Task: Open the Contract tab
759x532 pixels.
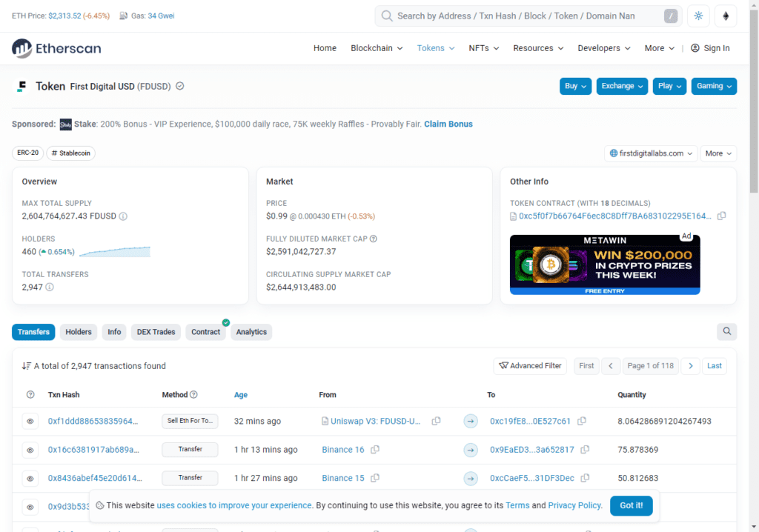Action: point(205,332)
